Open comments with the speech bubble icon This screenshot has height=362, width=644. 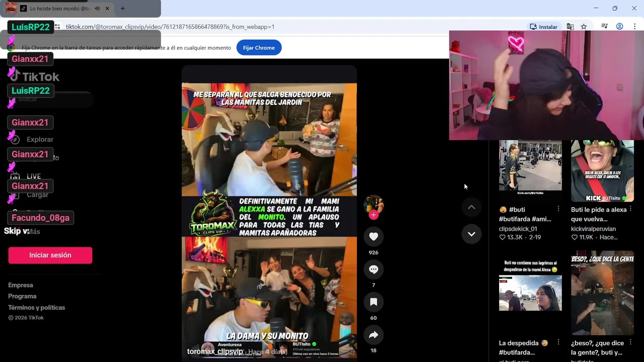pyautogui.click(x=373, y=269)
